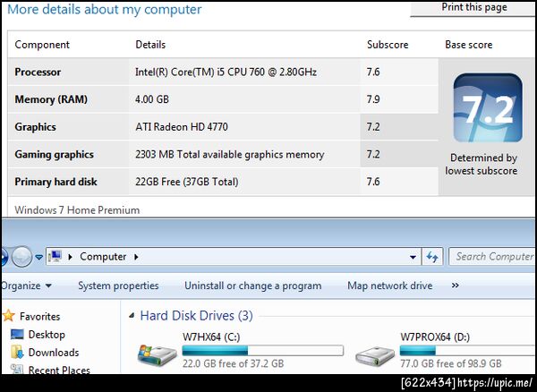Select the W7PROX64 (D:) drive label
This screenshot has height=392, width=537.
[x=435, y=337]
